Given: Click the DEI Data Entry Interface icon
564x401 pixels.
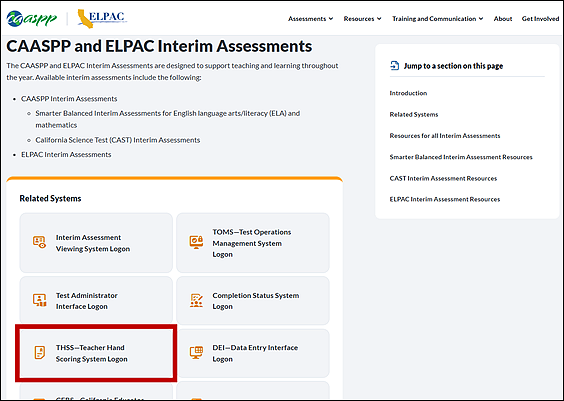Looking at the screenshot, I should pyautogui.click(x=196, y=352).
